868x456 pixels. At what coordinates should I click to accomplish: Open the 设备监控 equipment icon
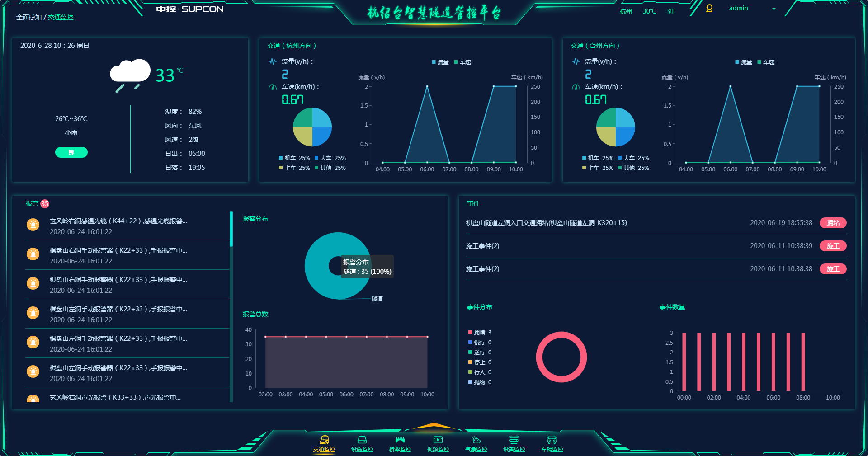click(x=514, y=440)
